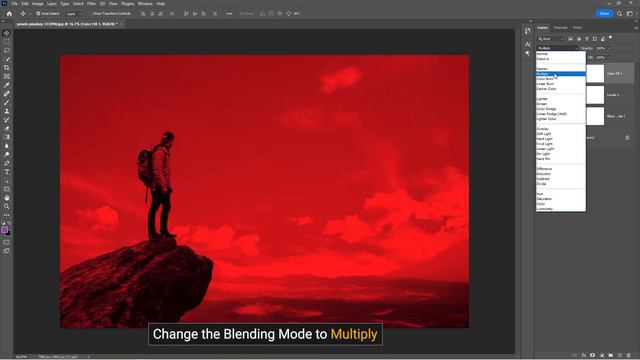640x360 pixels.
Task: Select the Dodge tool
Action: 7,154
